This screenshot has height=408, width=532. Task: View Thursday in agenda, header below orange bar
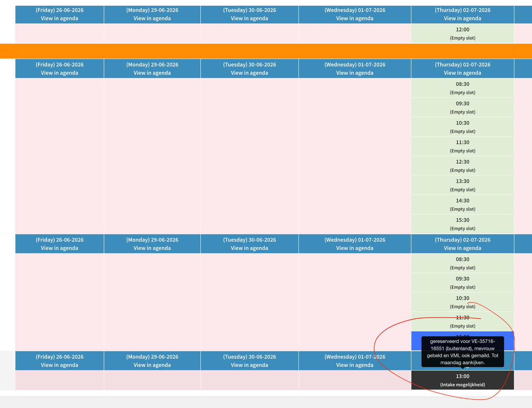point(462,73)
